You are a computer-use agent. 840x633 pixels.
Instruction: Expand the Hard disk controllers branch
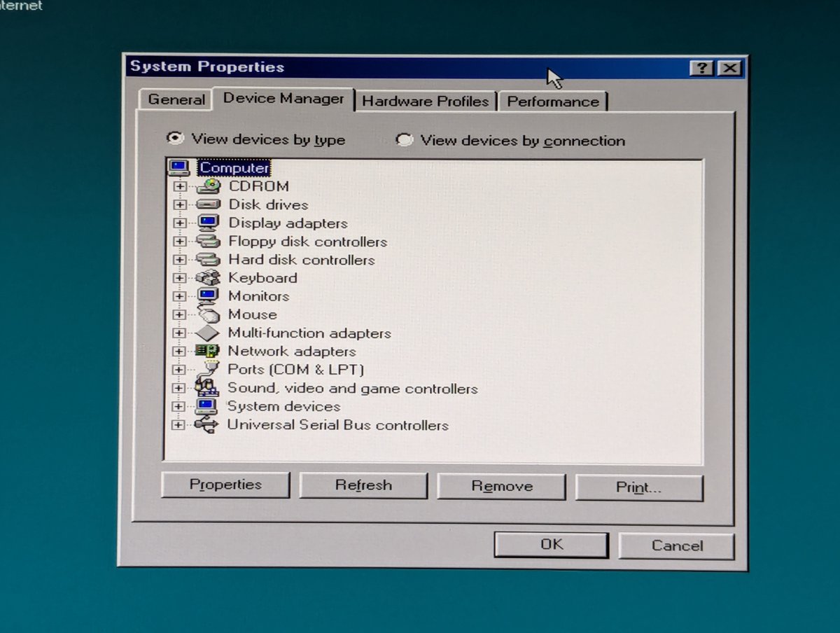[180, 260]
